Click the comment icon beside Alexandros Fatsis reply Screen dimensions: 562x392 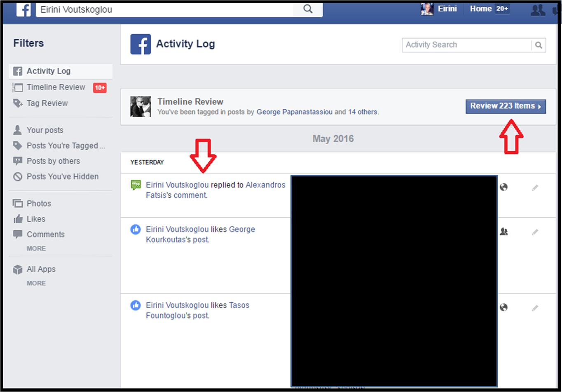click(136, 185)
